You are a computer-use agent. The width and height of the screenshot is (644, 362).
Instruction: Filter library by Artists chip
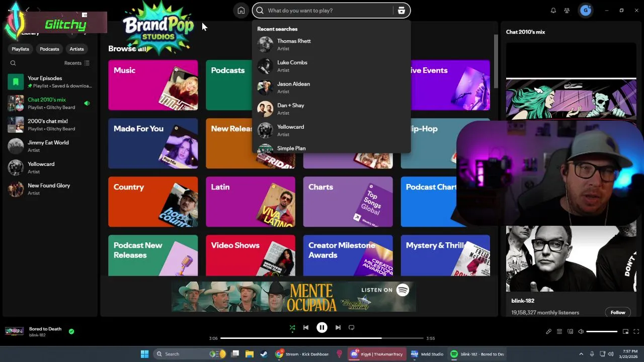point(76,49)
